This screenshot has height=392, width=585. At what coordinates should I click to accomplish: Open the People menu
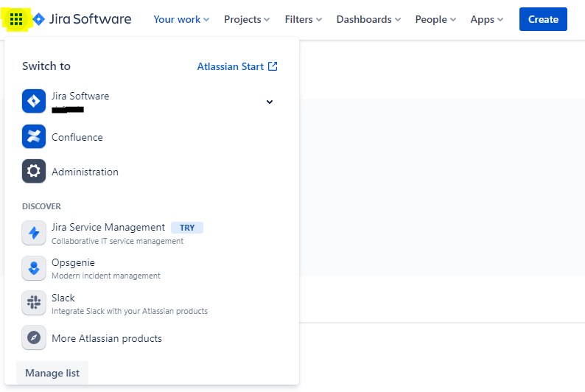click(x=435, y=19)
